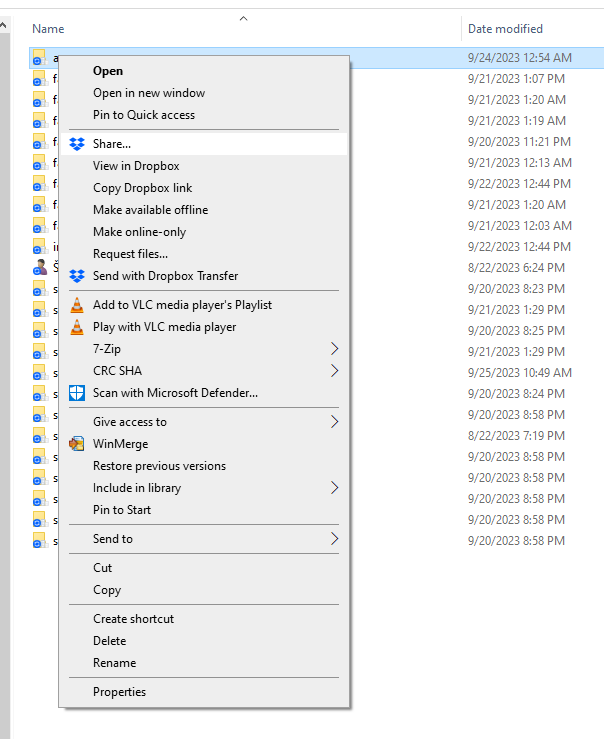Select the folder icon in the 8/22/2023 7:19 PM row
The width and height of the screenshot is (604, 739).
(40, 435)
